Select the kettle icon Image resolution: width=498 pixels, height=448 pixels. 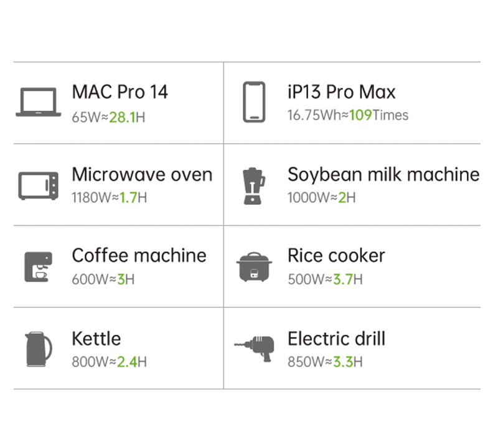pyautogui.click(x=39, y=349)
